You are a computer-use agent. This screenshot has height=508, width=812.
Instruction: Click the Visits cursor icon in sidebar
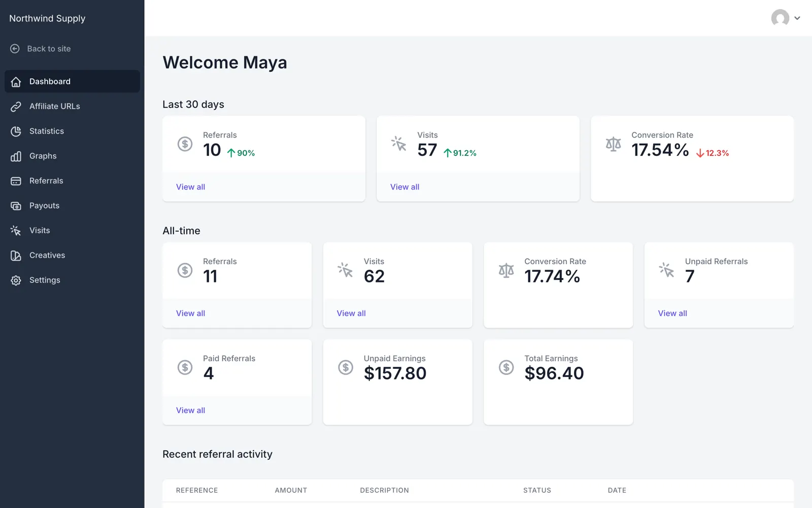click(x=16, y=231)
